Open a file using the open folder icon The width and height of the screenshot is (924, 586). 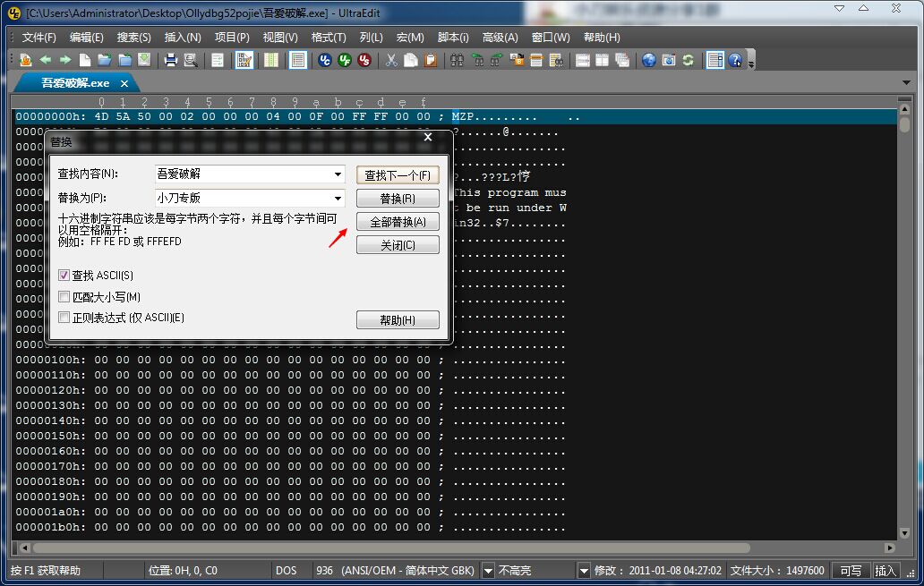104,60
